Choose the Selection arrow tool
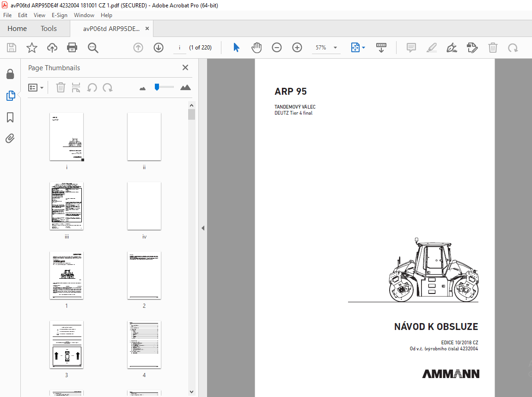The width and height of the screenshot is (532, 397). click(237, 48)
